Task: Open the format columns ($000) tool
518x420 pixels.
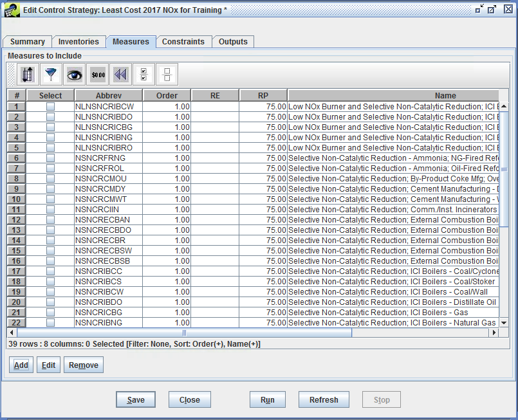Action: [x=97, y=74]
